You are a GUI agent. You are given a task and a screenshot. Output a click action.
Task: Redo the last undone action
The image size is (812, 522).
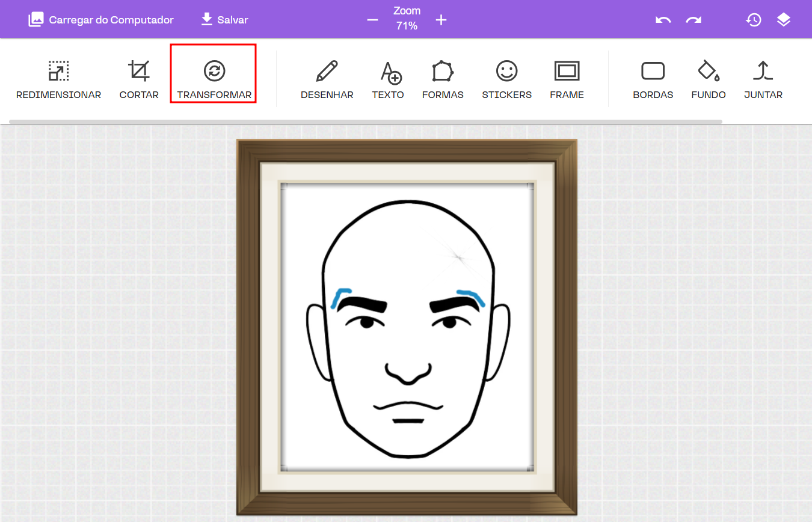tap(694, 20)
